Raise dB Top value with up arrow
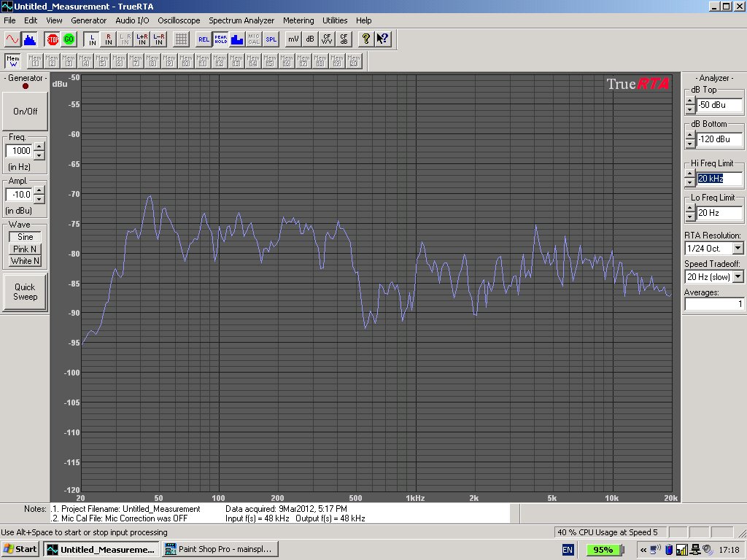Screen dimensions: 747x560 (690, 101)
